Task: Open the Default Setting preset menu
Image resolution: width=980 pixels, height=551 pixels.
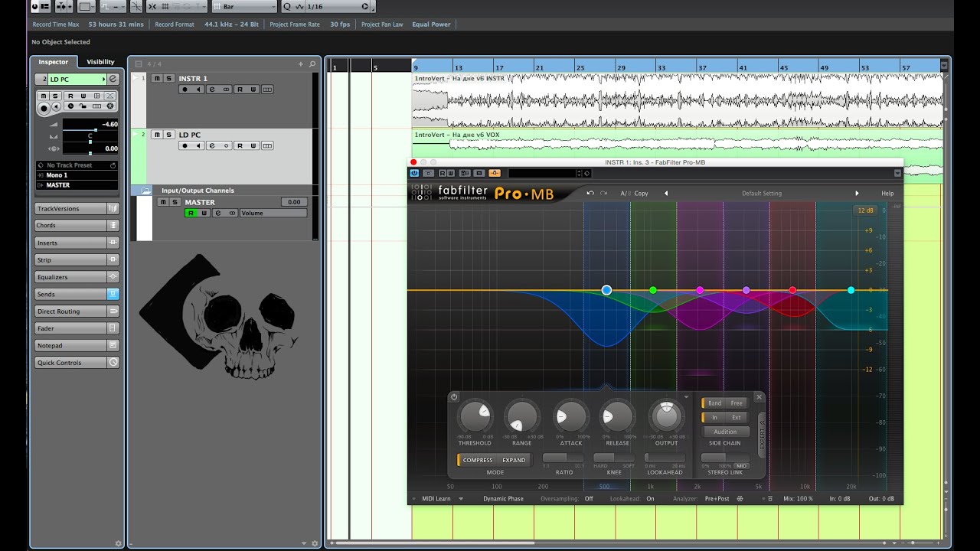Action: click(x=762, y=194)
